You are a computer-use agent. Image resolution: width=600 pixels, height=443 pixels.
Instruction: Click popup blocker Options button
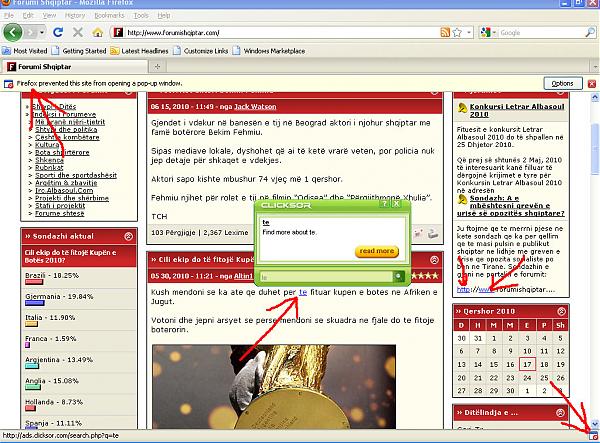pos(563,83)
